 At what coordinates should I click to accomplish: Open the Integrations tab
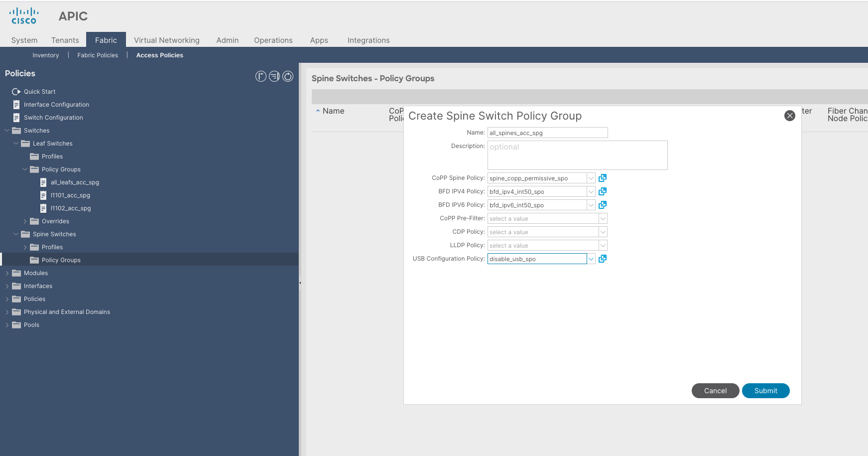(x=369, y=40)
